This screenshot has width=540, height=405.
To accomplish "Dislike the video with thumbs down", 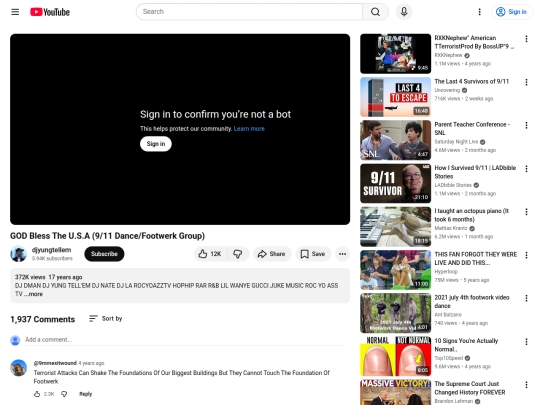I will [238, 254].
